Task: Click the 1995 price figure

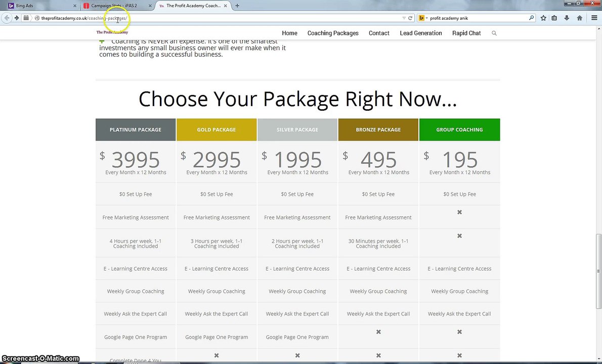Action: coord(297,160)
